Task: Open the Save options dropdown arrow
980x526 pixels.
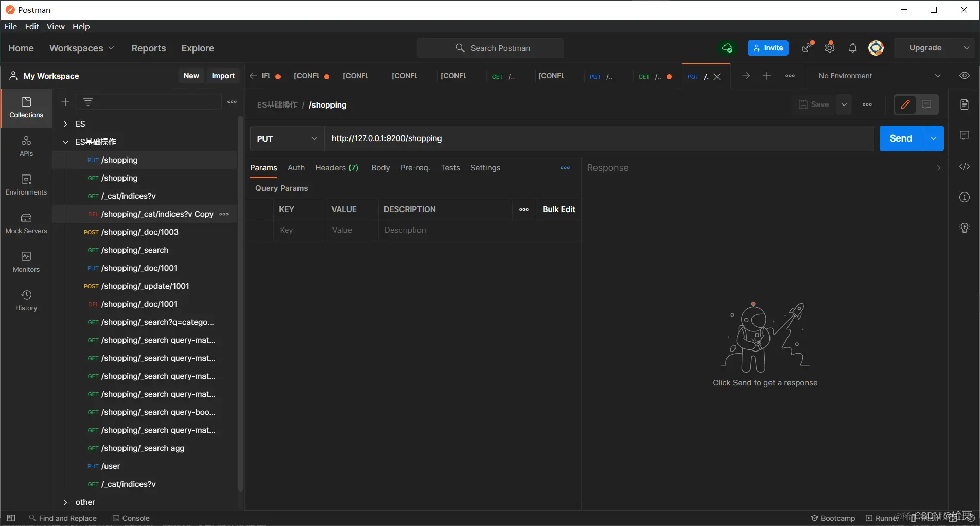Action: pos(844,104)
